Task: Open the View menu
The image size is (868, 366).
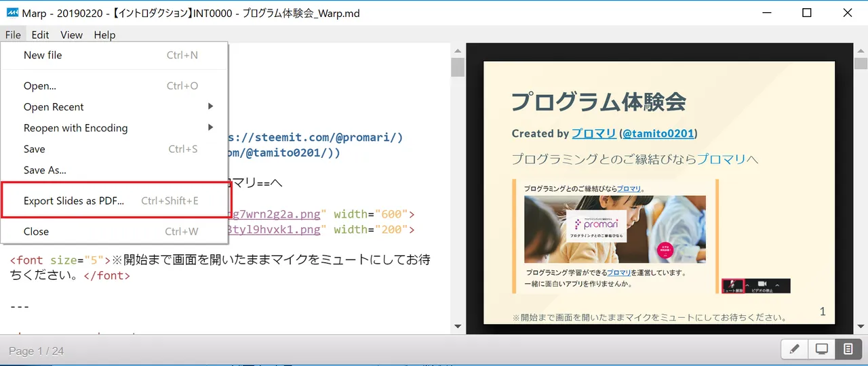Action: tap(71, 35)
